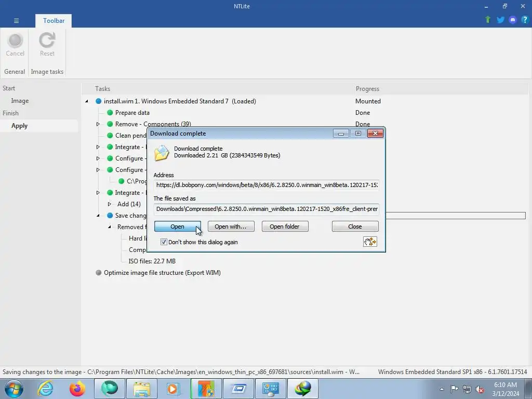Expand the first Integrate task node
The image size is (532, 399).
coord(98,147)
